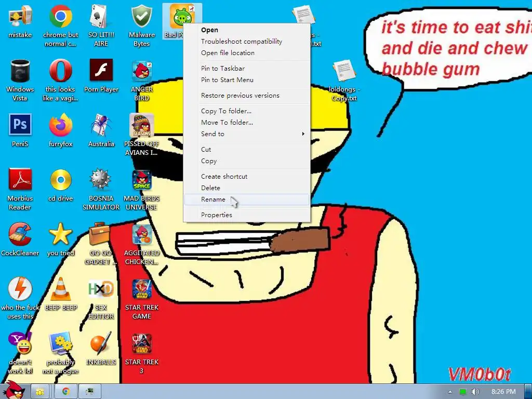Choose Properties in the context menu
This screenshot has height=399, width=532.
[x=247, y=215]
